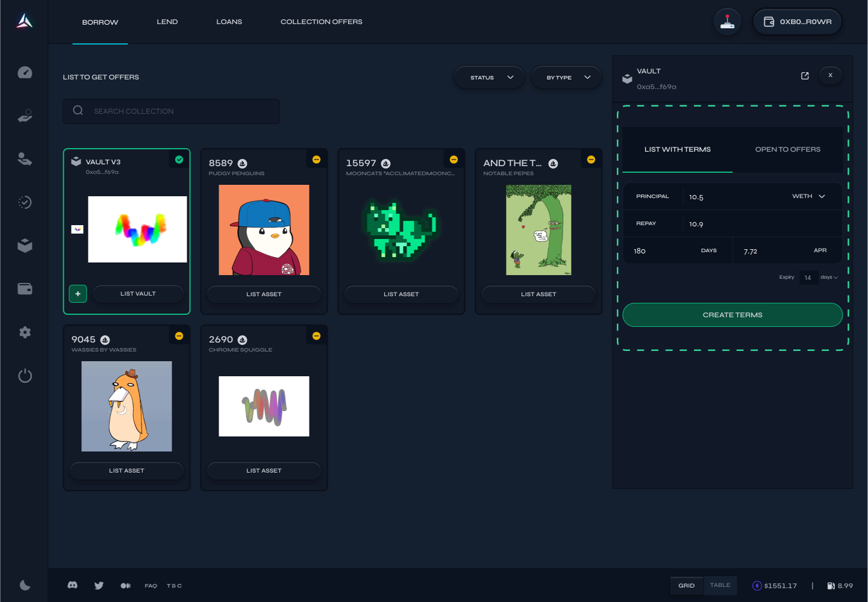Click List Asset under Wassies 9045
The width and height of the screenshot is (868, 602).
(x=126, y=471)
